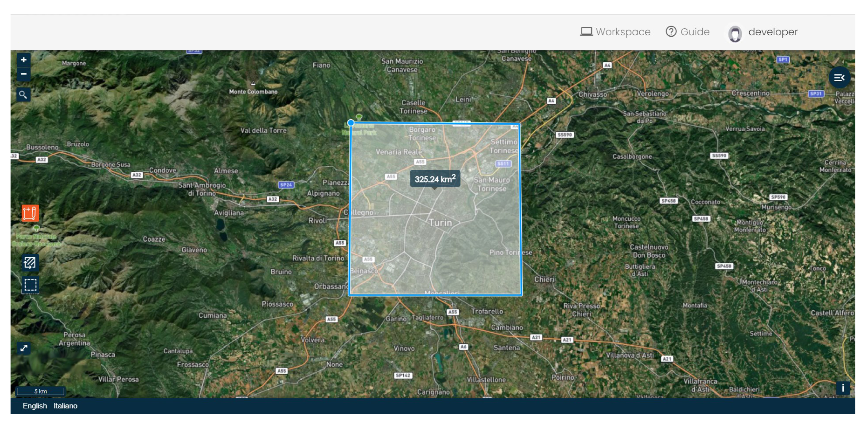Click the striped area transform tool
The height and width of the screenshot is (426, 868).
pos(30,263)
